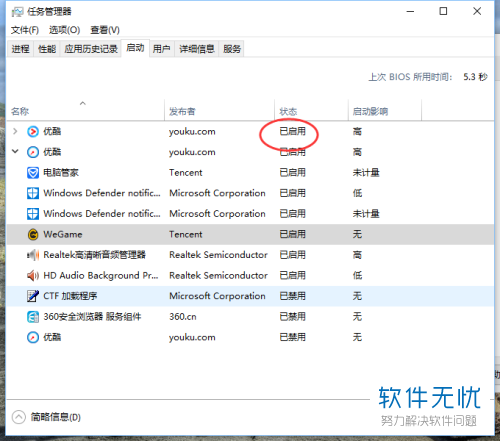The height and width of the screenshot is (441, 500).
Task: Click the 360安全浏览器 服务组件 icon
Action: tap(33, 317)
